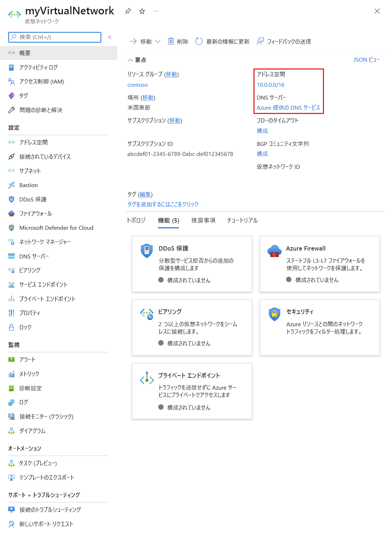
Task: Open the DDoS 保護 feature card
Action: 192,264
